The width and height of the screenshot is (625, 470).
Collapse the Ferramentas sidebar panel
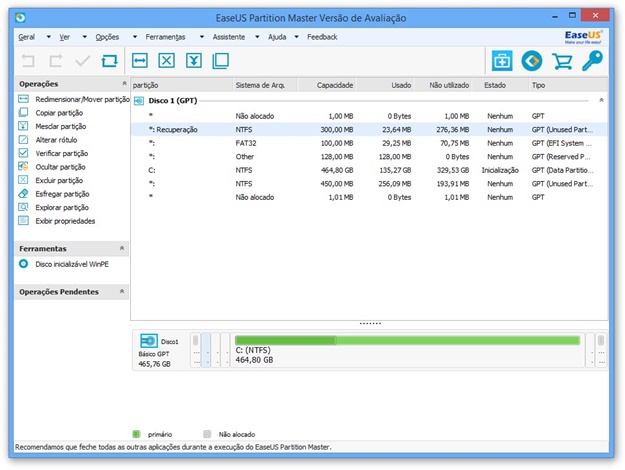pyautogui.click(x=122, y=248)
